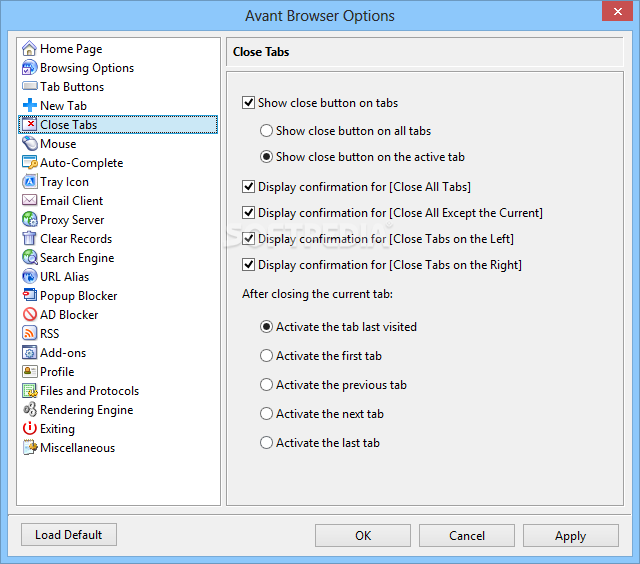
Task: Open the Home Page settings category
Action: 71,49
